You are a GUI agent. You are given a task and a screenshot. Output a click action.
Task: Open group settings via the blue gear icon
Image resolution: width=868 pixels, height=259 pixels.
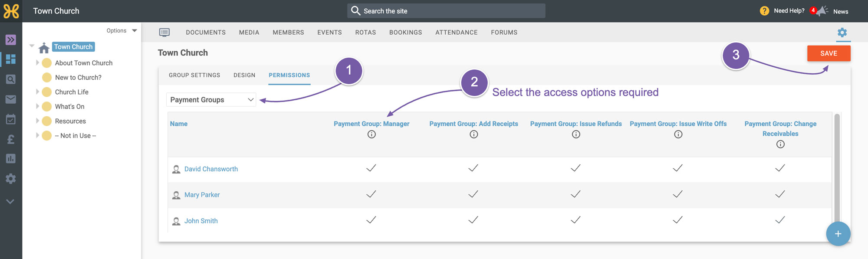pyautogui.click(x=842, y=33)
